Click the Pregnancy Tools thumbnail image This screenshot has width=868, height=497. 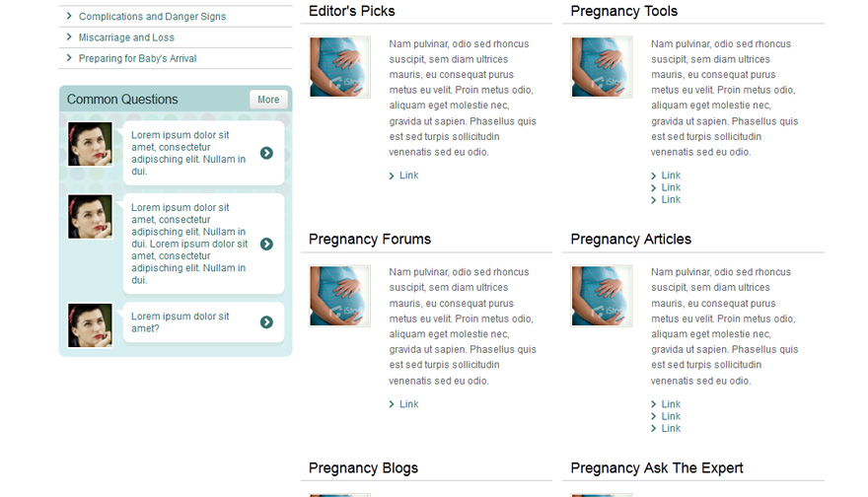click(602, 67)
